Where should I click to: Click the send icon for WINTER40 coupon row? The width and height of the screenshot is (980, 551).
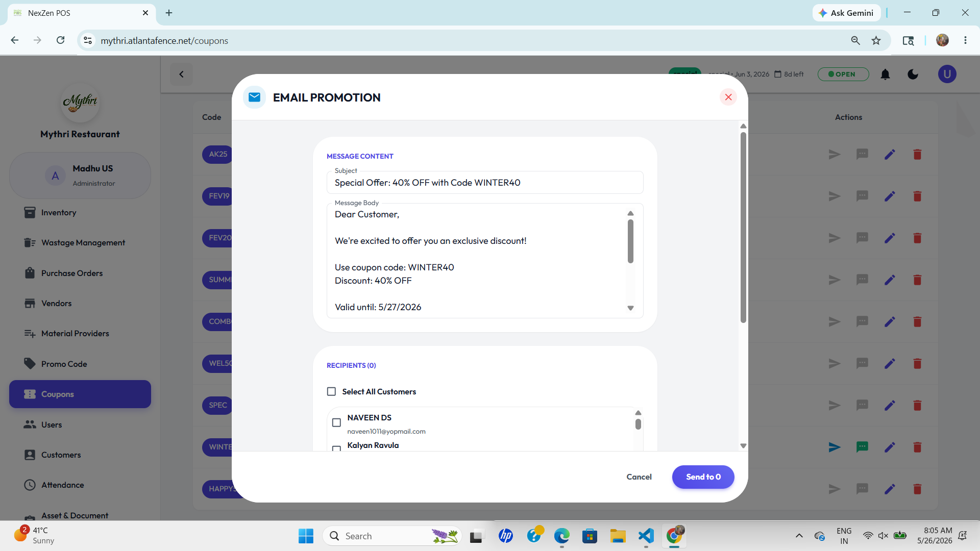pyautogui.click(x=835, y=447)
